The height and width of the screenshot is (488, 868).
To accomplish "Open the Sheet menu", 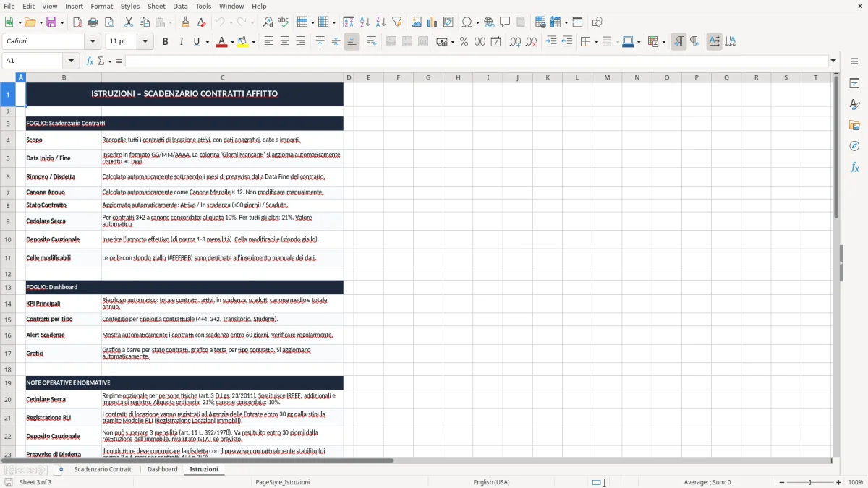I will pos(156,6).
